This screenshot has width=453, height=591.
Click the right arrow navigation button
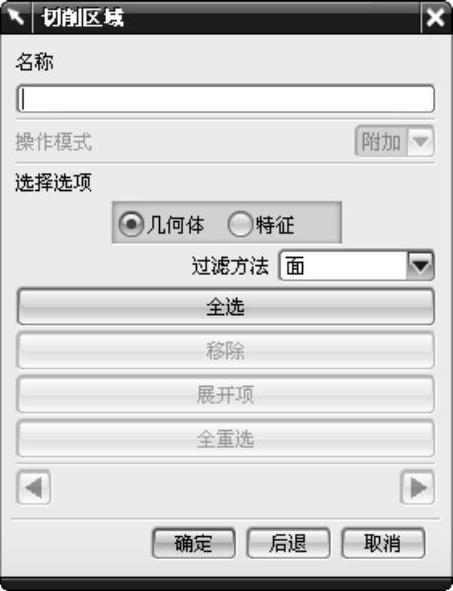(x=418, y=487)
